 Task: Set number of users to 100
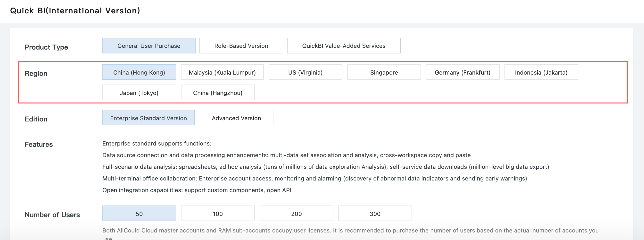217,214
